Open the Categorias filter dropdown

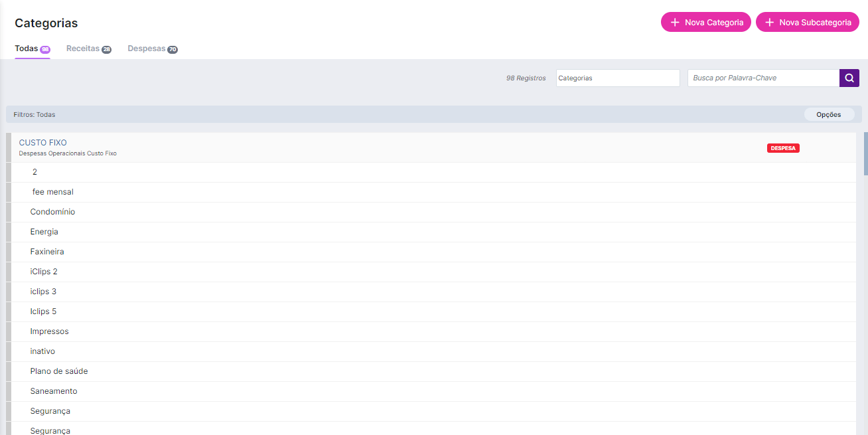coord(617,78)
